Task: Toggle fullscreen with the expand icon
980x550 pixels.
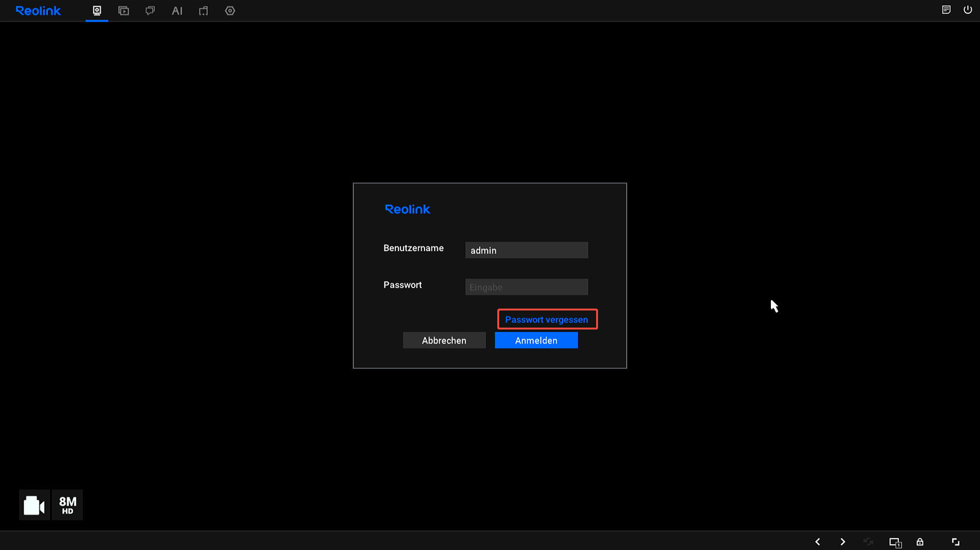Action: (955, 542)
